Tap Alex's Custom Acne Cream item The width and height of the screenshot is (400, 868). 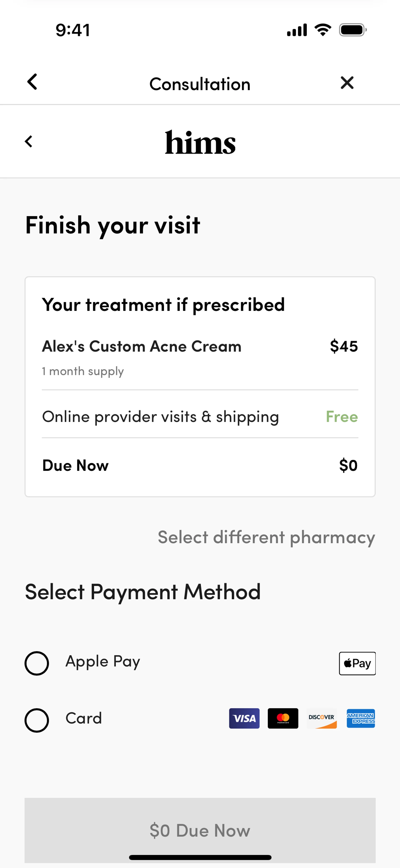(141, 346)
